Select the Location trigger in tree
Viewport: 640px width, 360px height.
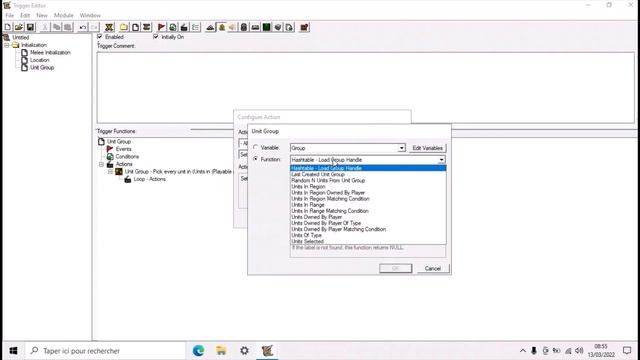[x=40, y=60]
